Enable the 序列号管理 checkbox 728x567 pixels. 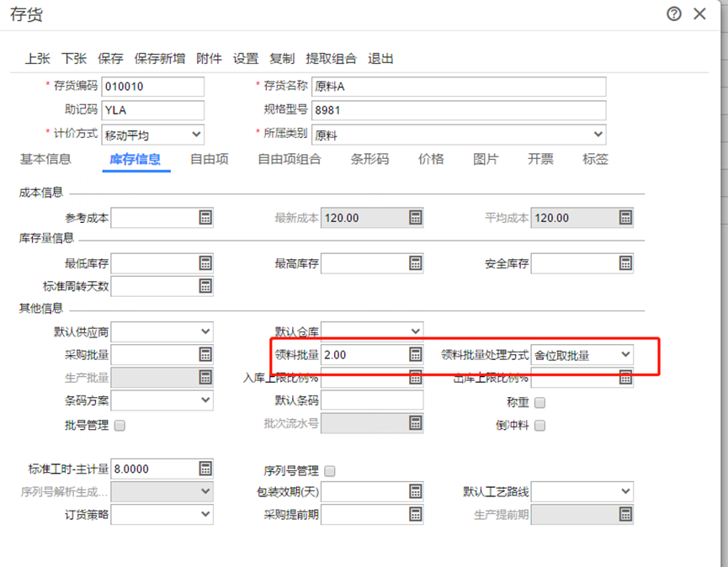coord(330,471)
